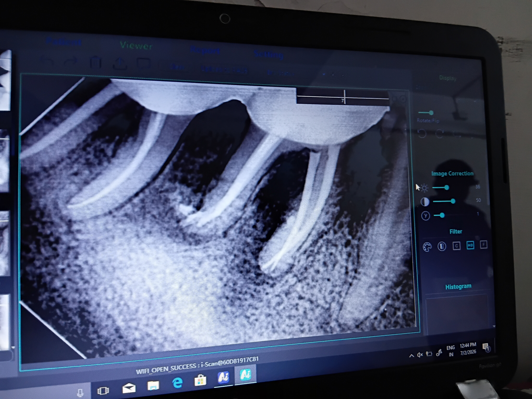
Task: Open Microsoft Store from taskbar
Action: pos(200,380)
